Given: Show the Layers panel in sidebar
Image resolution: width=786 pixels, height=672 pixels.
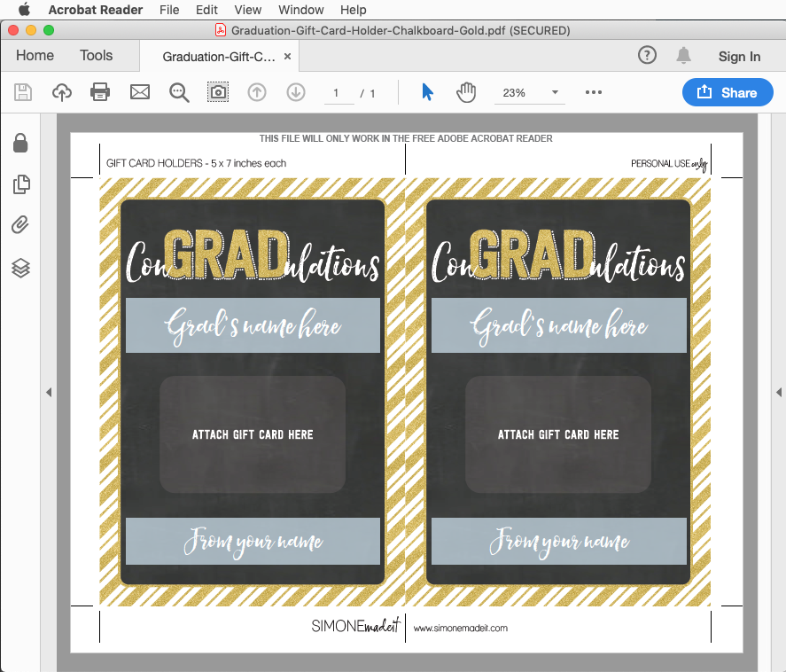Looking at the screenshot, I should [20, 268].
